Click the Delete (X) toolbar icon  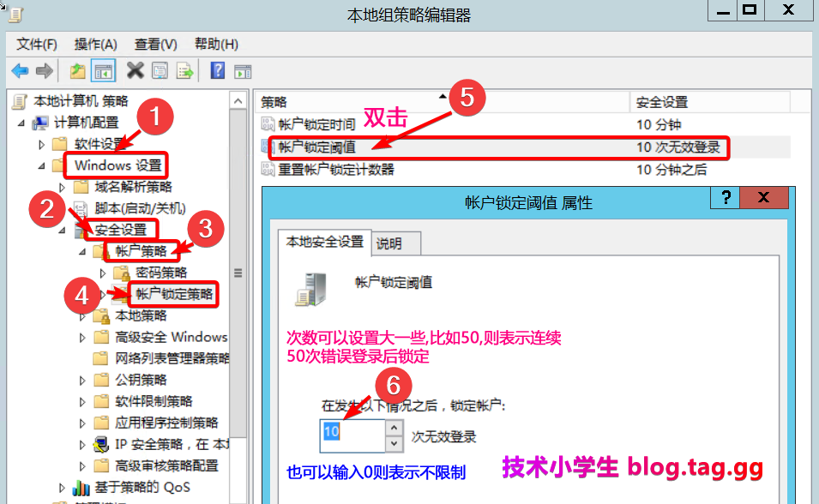tap(135, 71)
